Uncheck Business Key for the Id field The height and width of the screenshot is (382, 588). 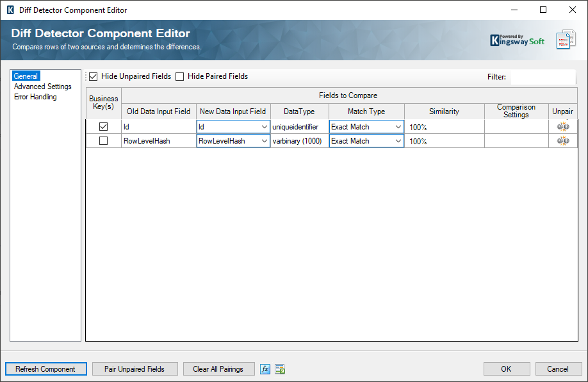click(103, 127)
